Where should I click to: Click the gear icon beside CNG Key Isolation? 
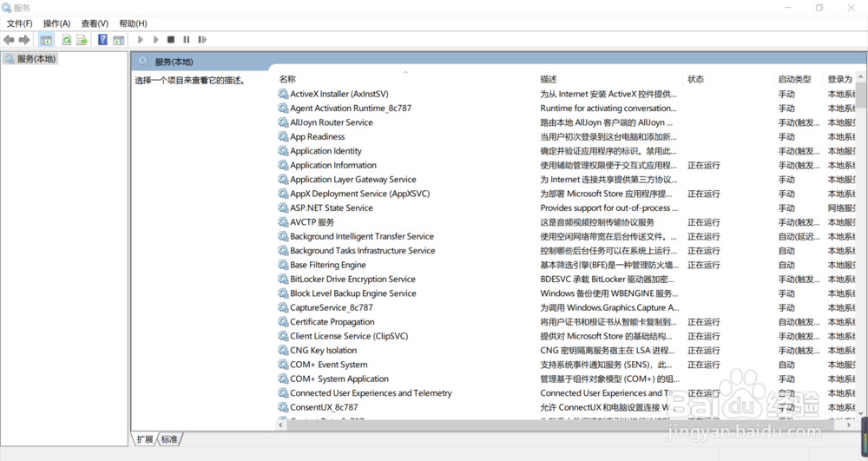click(x=283, y=351)
